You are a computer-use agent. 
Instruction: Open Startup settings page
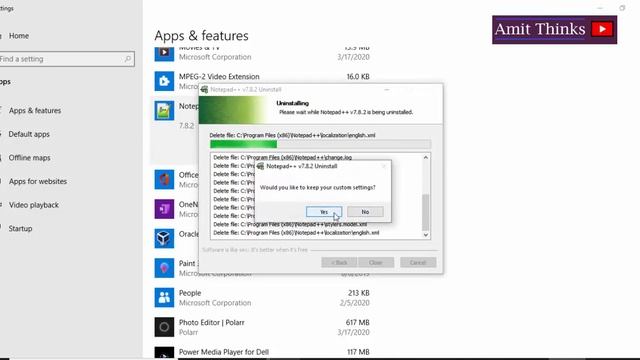coord(20,229)
